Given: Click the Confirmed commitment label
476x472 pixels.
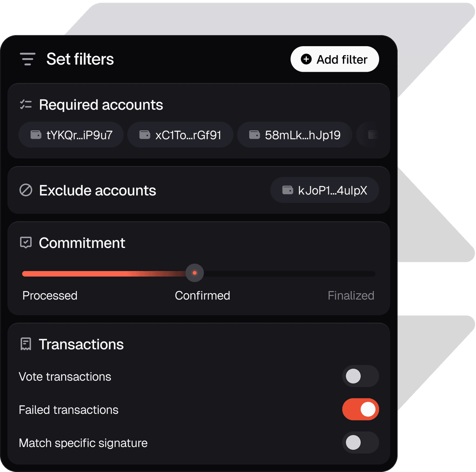Looking at the screenshot, I should tap(202, 295).
